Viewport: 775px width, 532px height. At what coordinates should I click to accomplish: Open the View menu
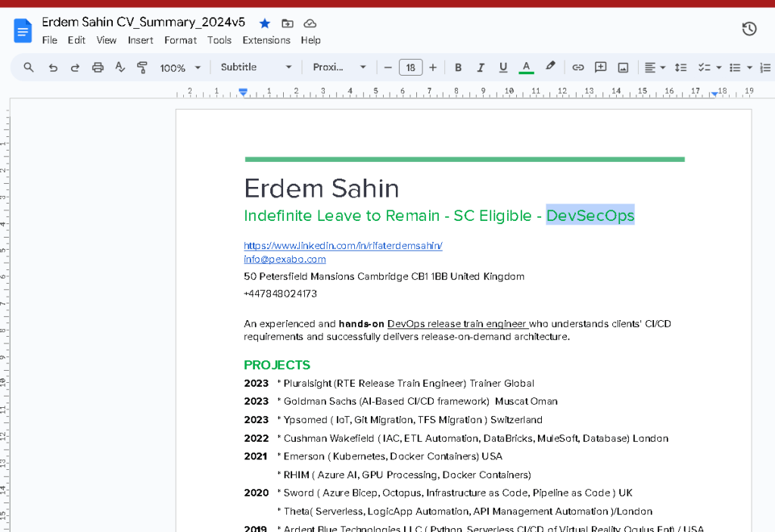tap(106, 40)
